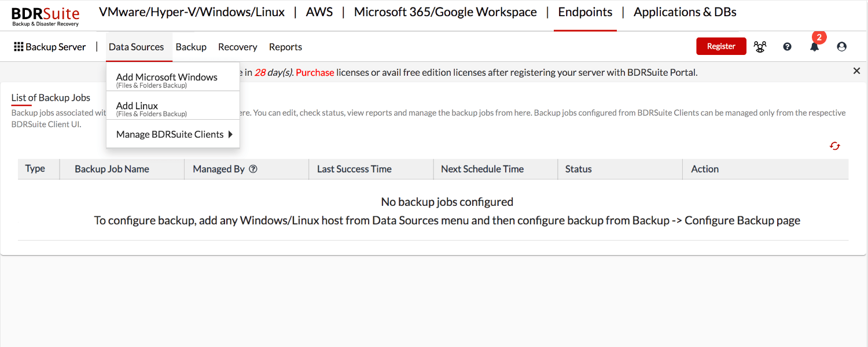Open the Recovery menu
This screenshot has height=347, width=868.
pos(237,47)
